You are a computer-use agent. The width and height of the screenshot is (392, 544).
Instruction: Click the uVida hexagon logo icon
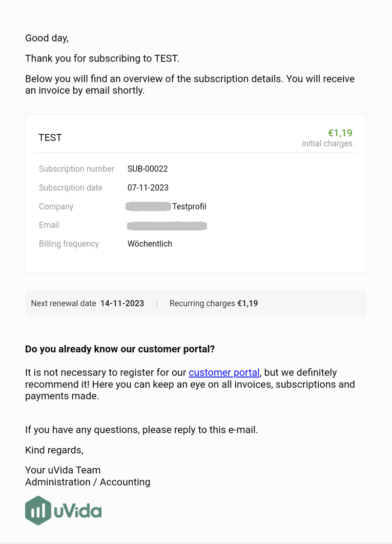click(38, 510)
